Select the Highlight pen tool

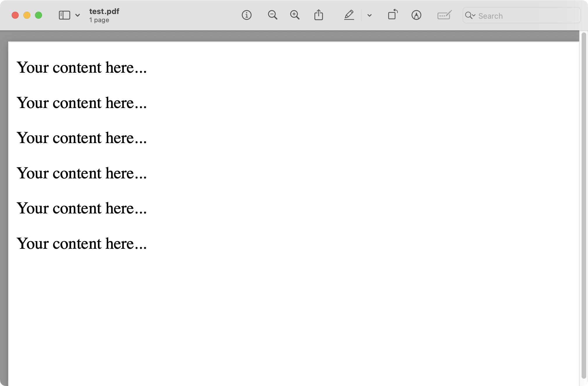click(x=349, y=15)
